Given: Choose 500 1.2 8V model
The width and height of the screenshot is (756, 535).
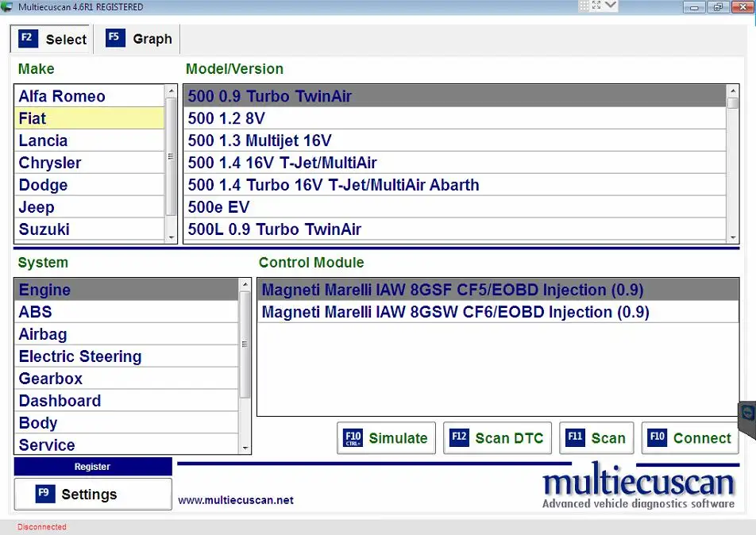Looking at the screenshot, I should click(x=455, y=118).
